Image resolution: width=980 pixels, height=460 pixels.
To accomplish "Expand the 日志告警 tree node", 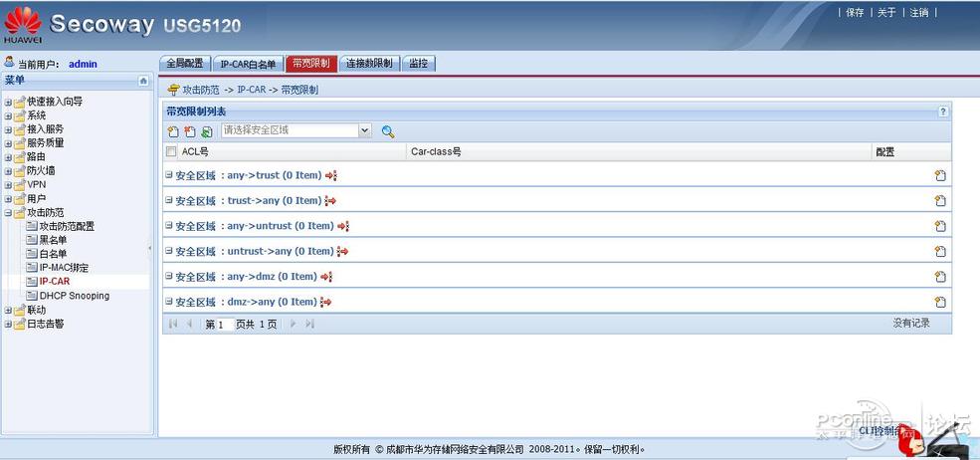I will (x=8, y=325).
